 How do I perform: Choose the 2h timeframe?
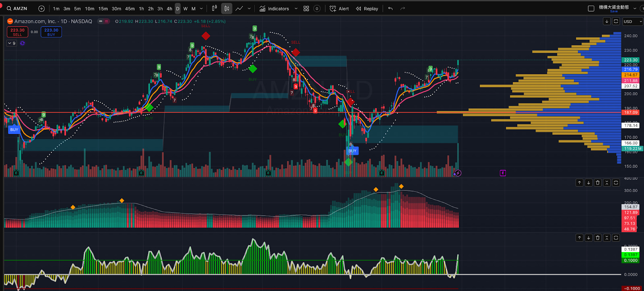click(151, 8)
